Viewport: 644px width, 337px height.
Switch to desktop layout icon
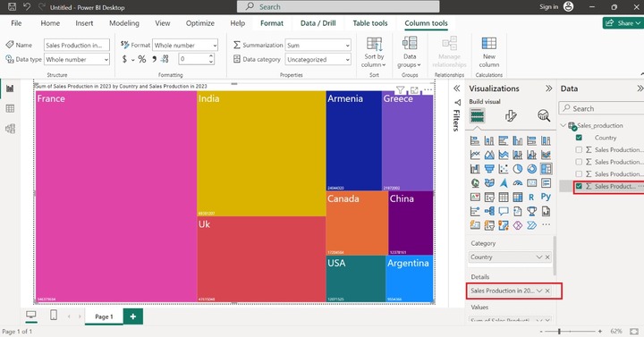tap(30, 315)
